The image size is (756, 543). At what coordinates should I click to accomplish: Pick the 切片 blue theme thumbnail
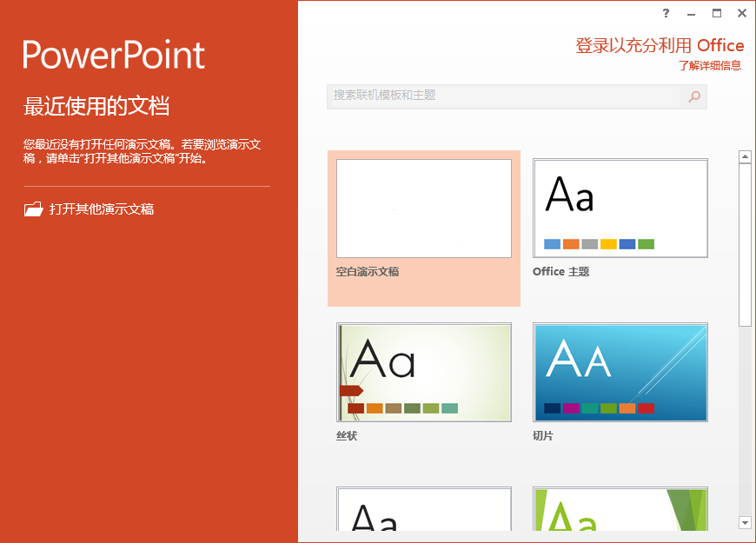tap(620, 373)
